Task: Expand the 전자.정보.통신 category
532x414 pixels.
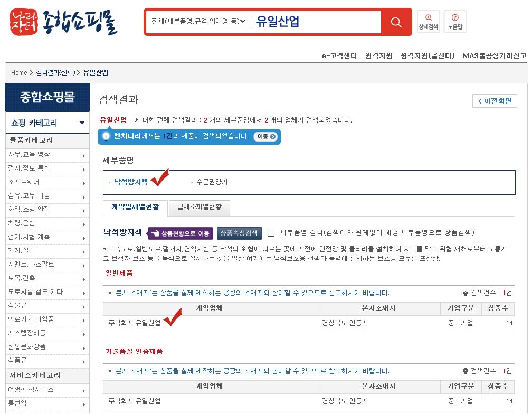Action: [47, 168]
